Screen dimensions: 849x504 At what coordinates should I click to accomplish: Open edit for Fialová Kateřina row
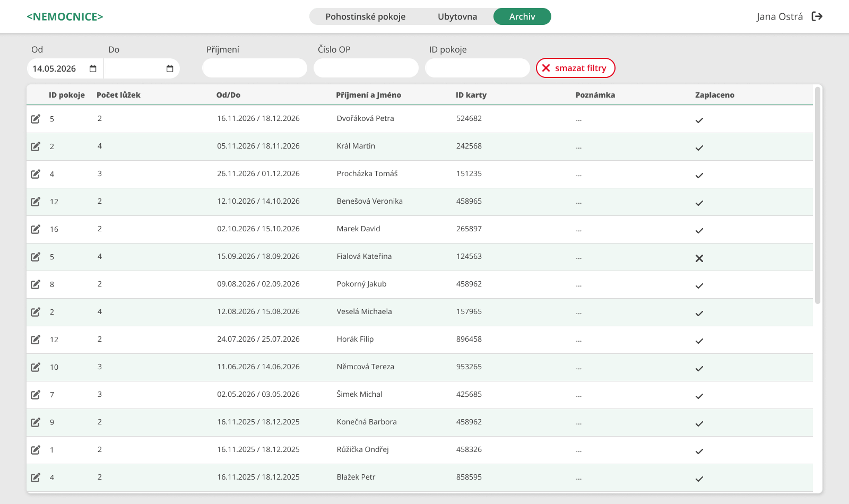(36, 257)
